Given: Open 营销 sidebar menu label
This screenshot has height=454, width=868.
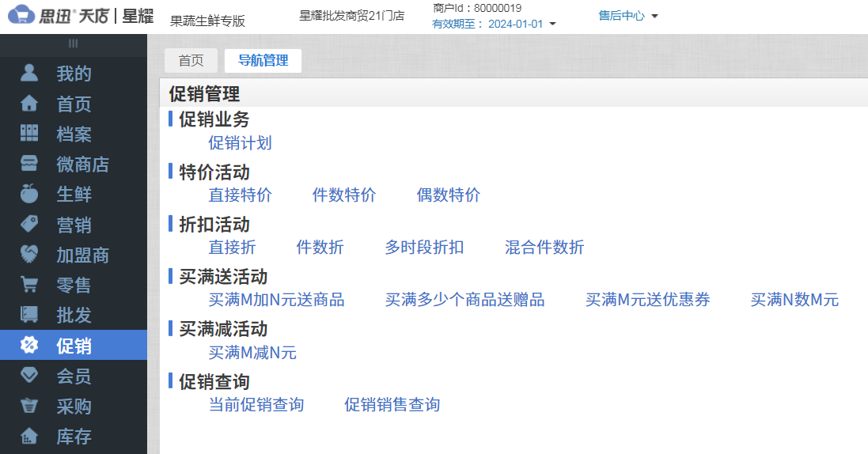Looking at the screenshot, I should (74, 225).
